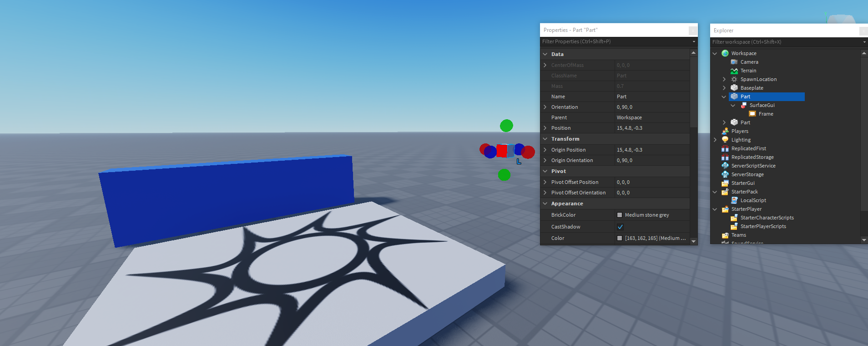Click the Lighting bulb icon
This screenshot has height=346, width=868.
(725, 140)
